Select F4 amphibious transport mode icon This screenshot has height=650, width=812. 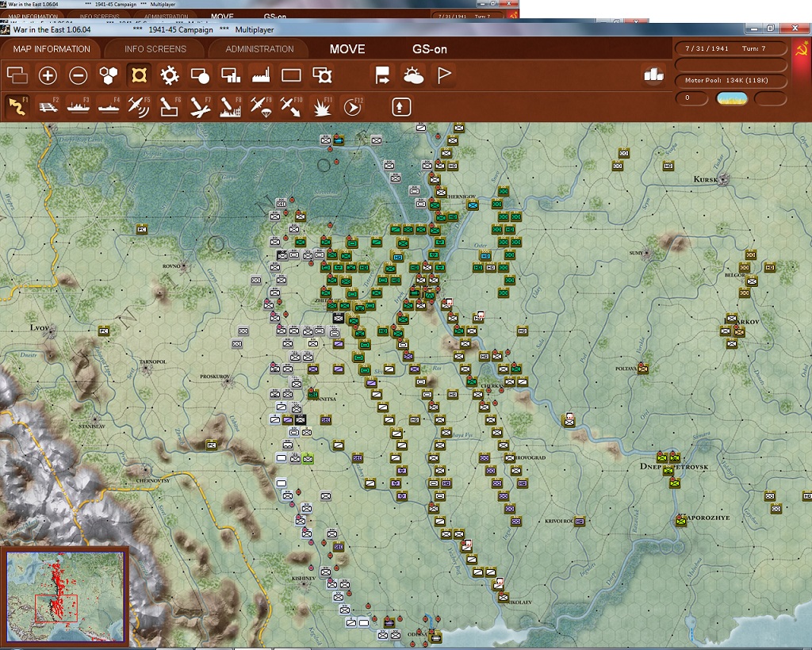pos(109,106)
